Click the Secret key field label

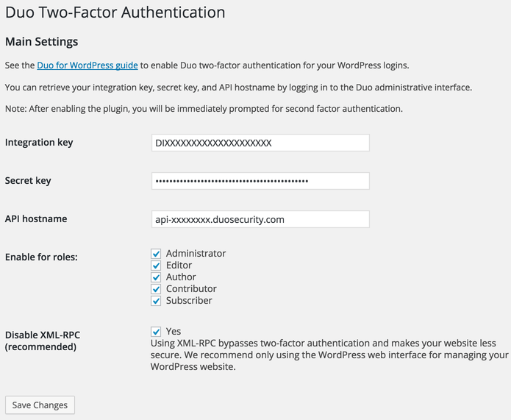[28, 181]
